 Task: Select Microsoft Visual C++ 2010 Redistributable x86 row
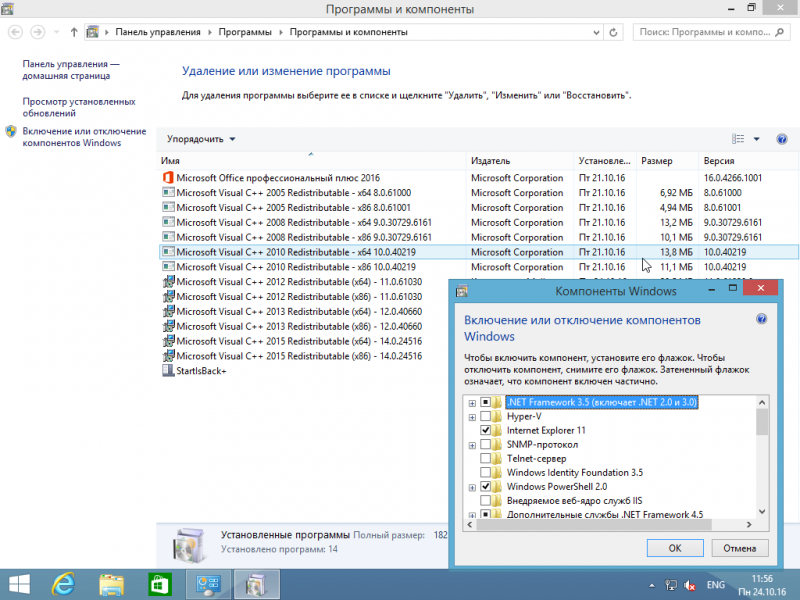[x=479, y=267]
